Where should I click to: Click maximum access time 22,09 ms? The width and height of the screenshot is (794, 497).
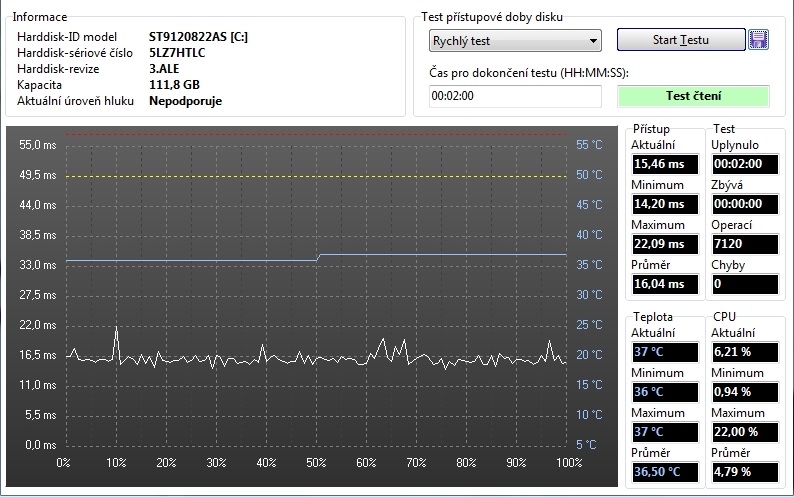click(x=665, y=244)
